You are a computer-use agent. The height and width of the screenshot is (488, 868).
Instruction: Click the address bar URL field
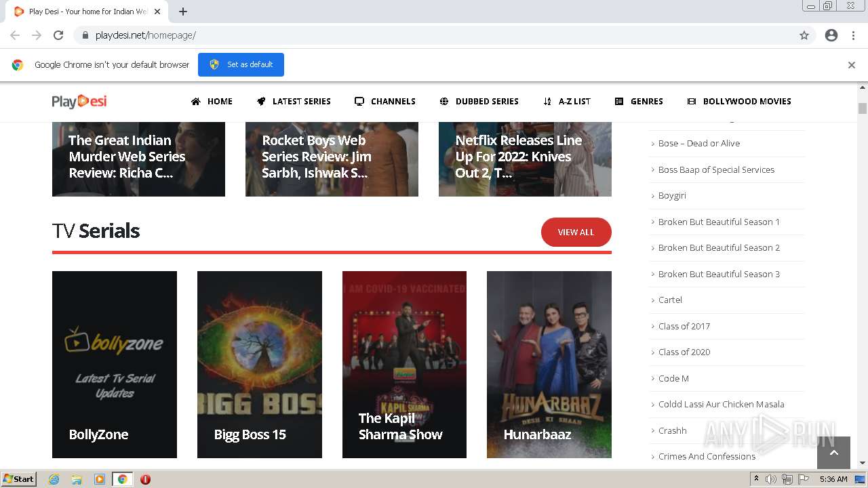[x=443, y=35]
